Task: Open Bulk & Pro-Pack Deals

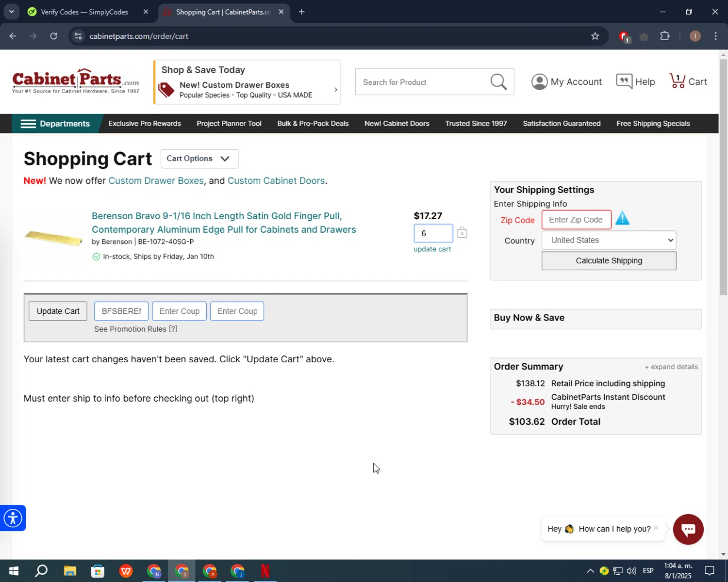Action: pos(313,124)
